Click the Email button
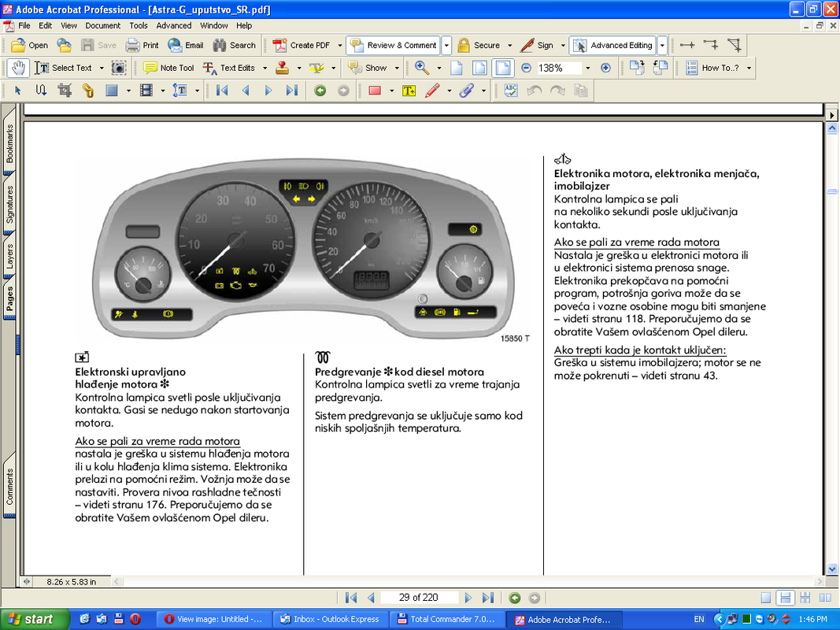Screen dimensions: 840x630 tap(185, 46)
